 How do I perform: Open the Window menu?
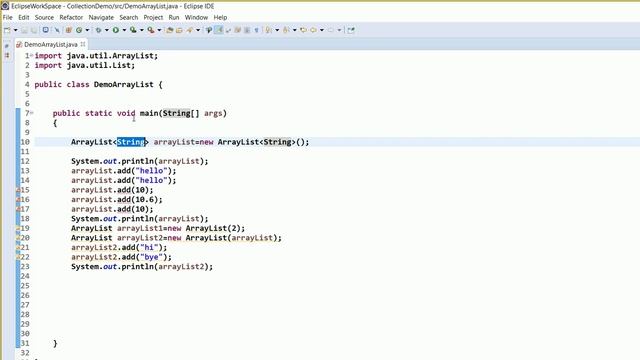point(196,18)
